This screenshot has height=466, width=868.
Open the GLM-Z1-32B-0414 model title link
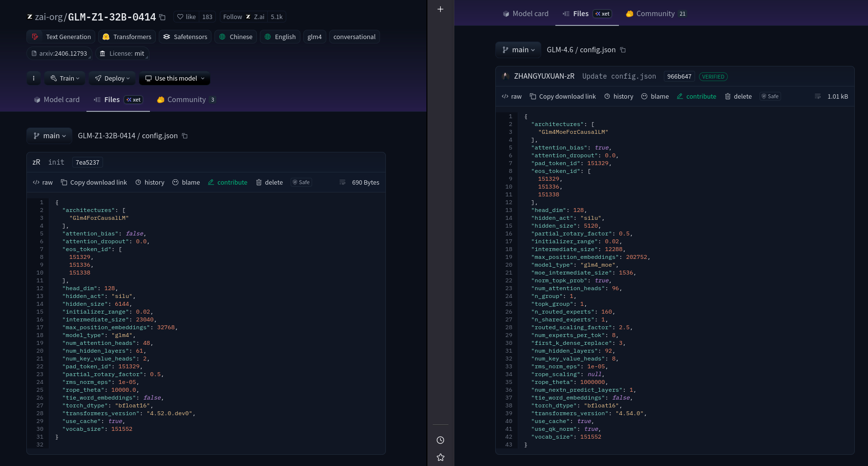pos(112,17)
